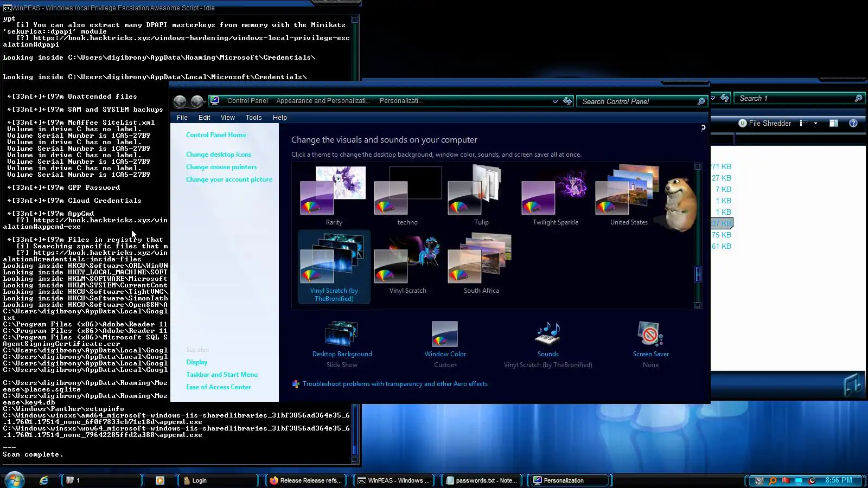Switch to WinPEAS taskbar button
Viewport: 868px width, 488px height.
(x=394, y=480)
